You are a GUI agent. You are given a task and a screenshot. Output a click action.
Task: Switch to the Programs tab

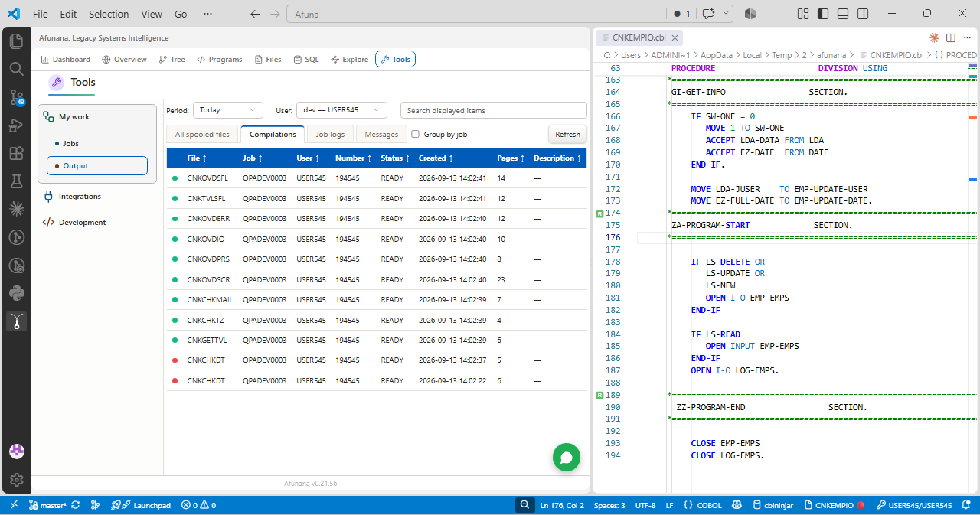(220, 59)
